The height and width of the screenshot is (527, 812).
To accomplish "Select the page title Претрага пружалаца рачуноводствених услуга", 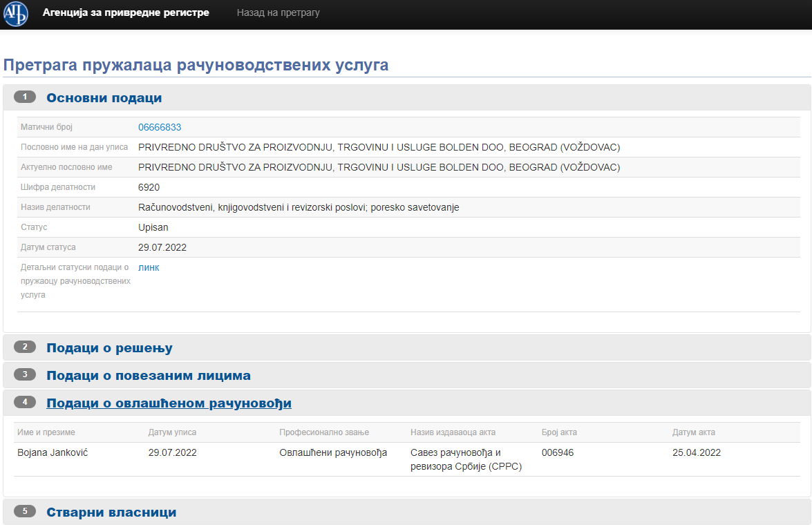I will 196,65.
